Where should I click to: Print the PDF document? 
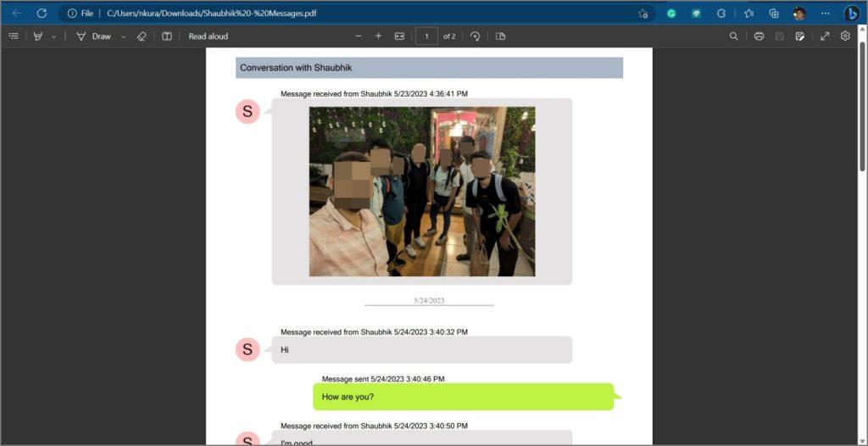pyautogui.click(x=759, y=36)
